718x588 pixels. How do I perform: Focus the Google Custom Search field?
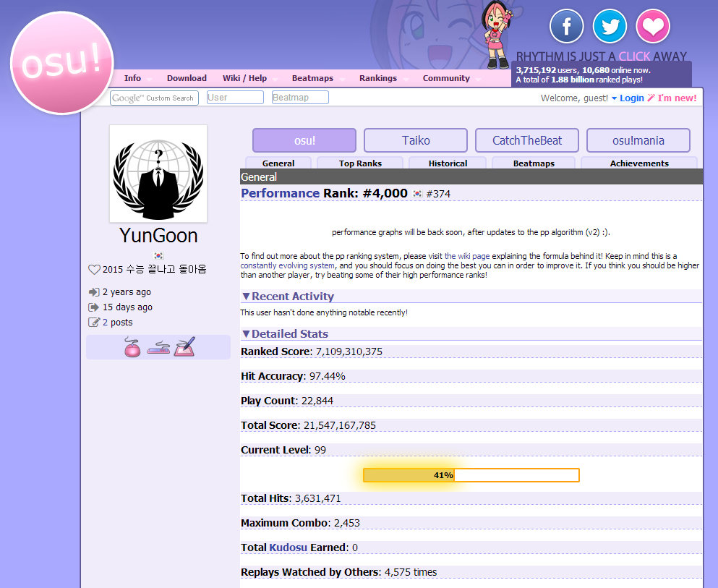pyautogui.click(x=154, y=98)
